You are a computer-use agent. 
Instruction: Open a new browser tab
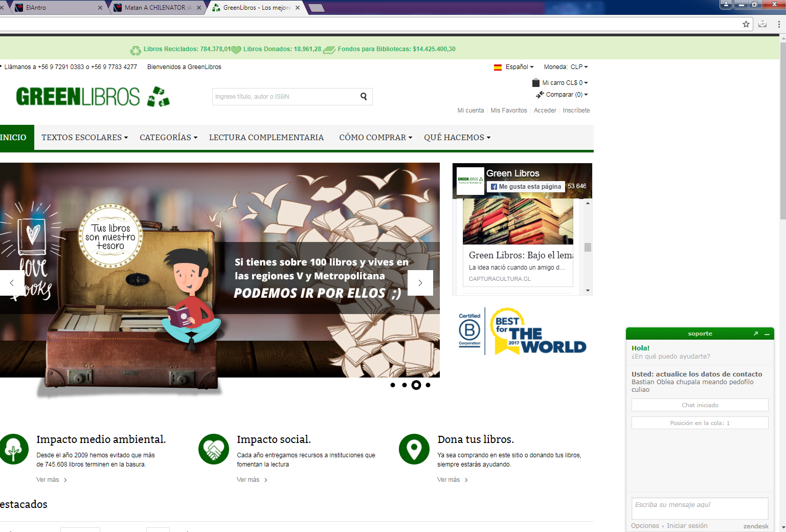(317, 8)
